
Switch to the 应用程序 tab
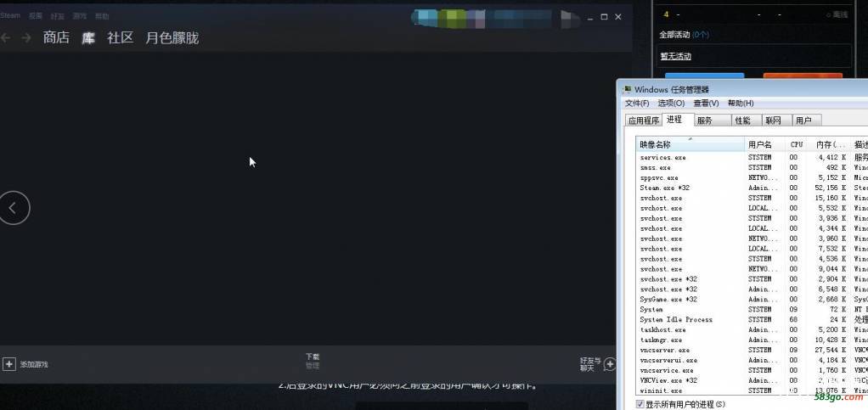tap(644, 121)
